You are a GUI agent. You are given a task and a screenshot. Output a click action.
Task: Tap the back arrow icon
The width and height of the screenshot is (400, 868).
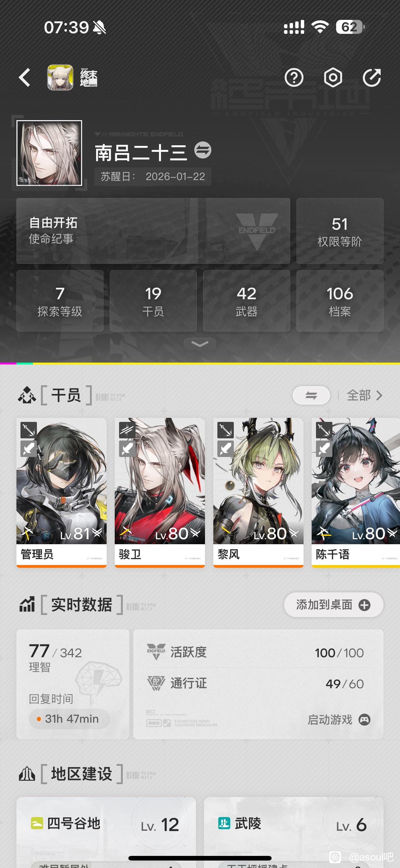[24, 78]
